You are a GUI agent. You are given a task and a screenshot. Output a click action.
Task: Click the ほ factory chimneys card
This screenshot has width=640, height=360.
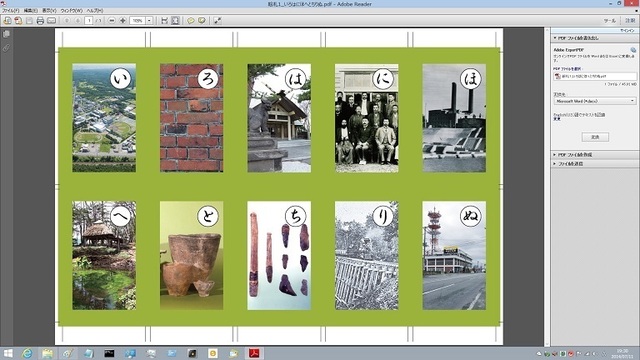[x=454, y=118]
